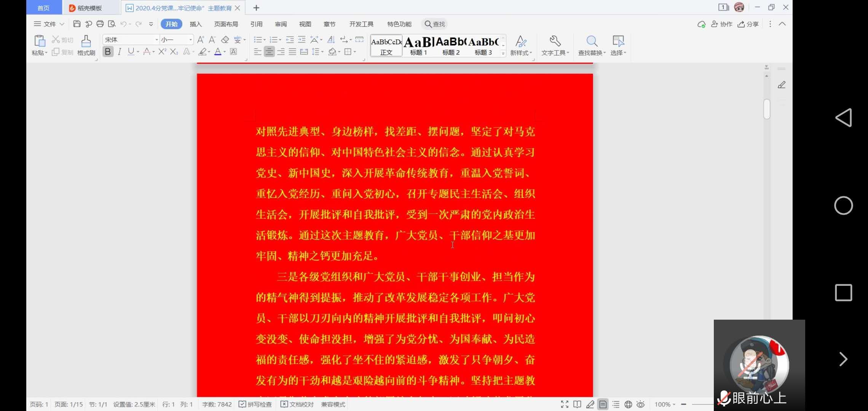This screenshot has width=868, height=411.
Task: Toggle Bold formatting button
Action: point(108,52)
